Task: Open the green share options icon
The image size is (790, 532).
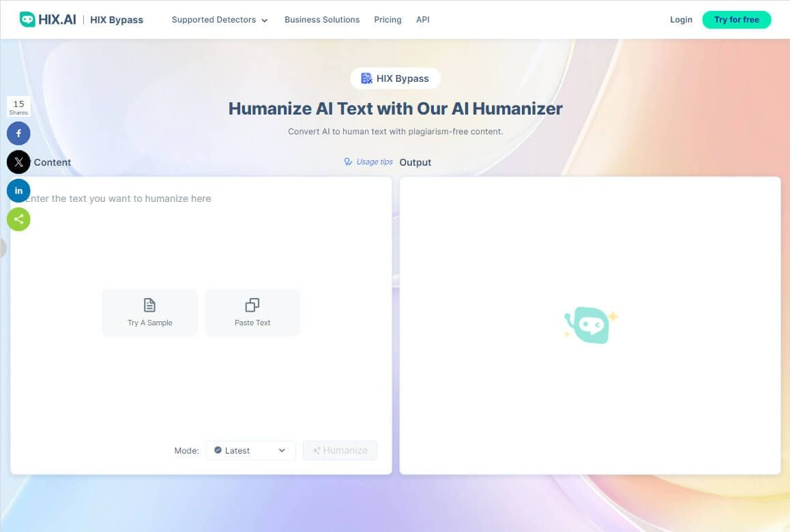Action: click(x=18, y=219)
